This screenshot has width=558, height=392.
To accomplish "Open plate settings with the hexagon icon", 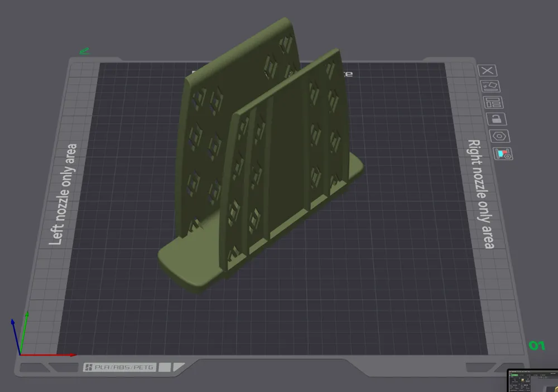I will 501,134.
